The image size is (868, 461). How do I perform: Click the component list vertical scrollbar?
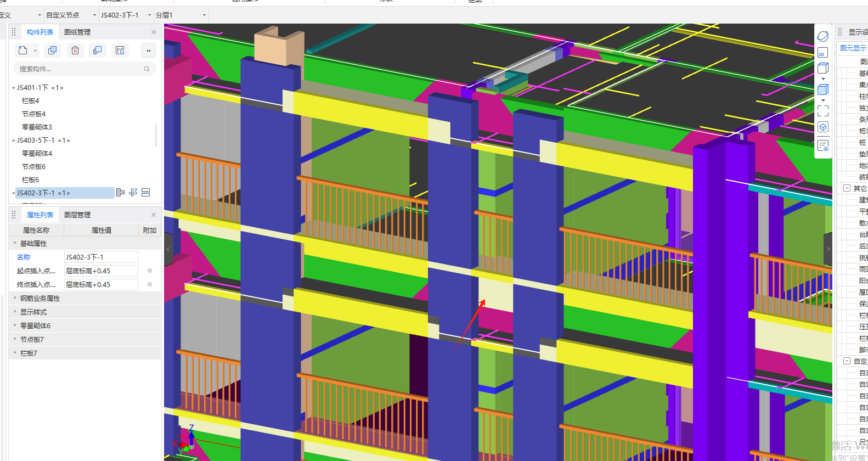point(156,136)
